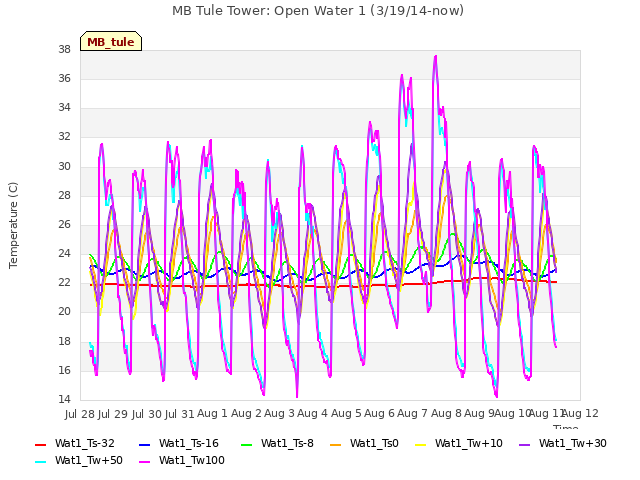Click the Aug 4 x-axis tick label

pos(312,413)
